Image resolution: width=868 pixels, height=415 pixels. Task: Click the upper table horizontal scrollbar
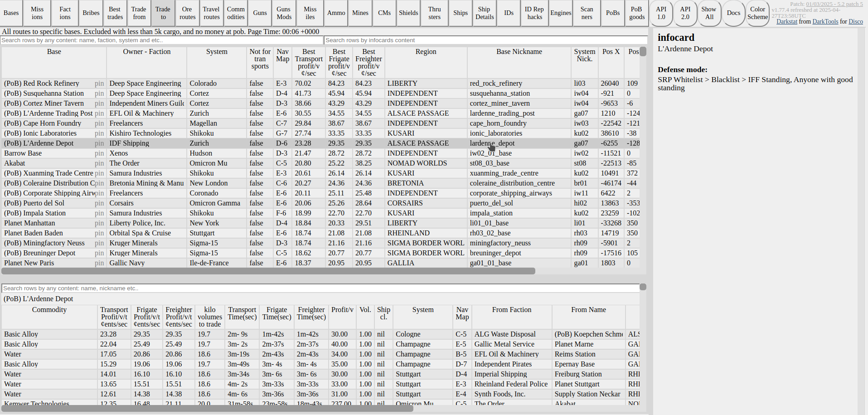tap(268, 271)
